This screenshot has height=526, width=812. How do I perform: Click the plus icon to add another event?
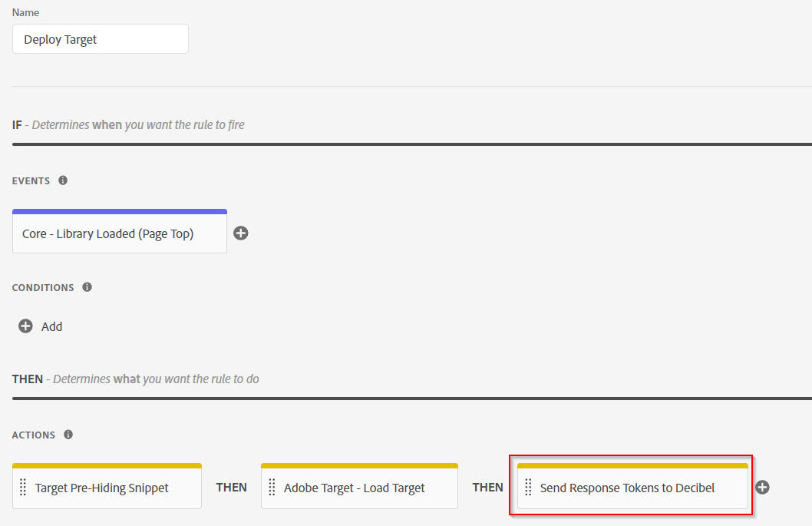coord(241,233)
